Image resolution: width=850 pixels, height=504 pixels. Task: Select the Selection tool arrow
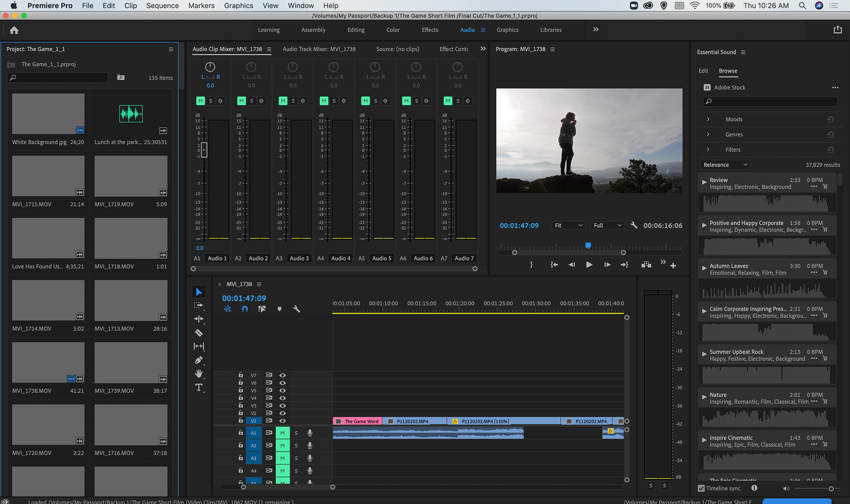click(x=199, y=292)
